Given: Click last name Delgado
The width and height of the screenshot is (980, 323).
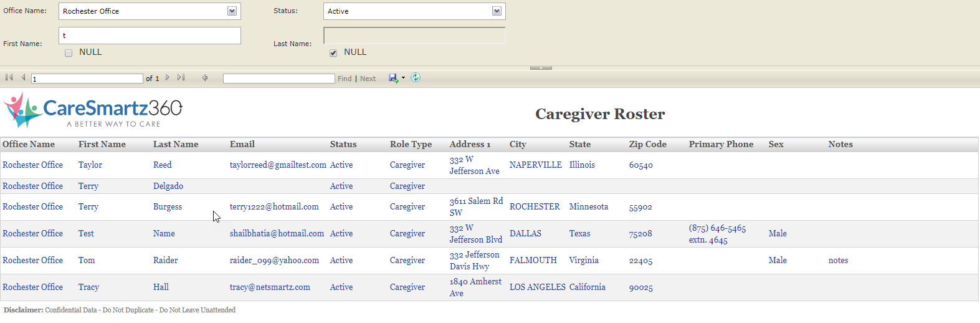Looking at the screenshot, I should [168, 186].
